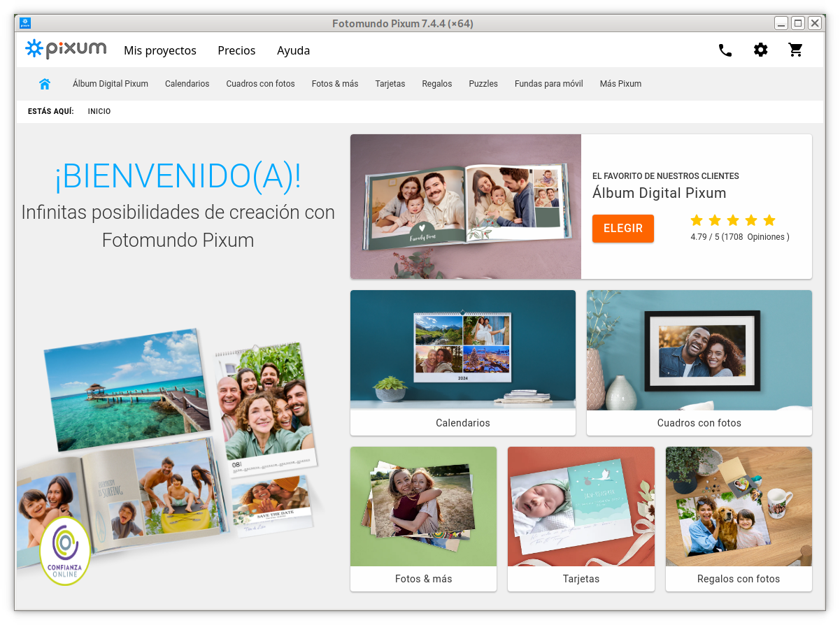Click the orange ELEGIR button
The height and width of the screenshot is (625, 840).
click(623, 229)
